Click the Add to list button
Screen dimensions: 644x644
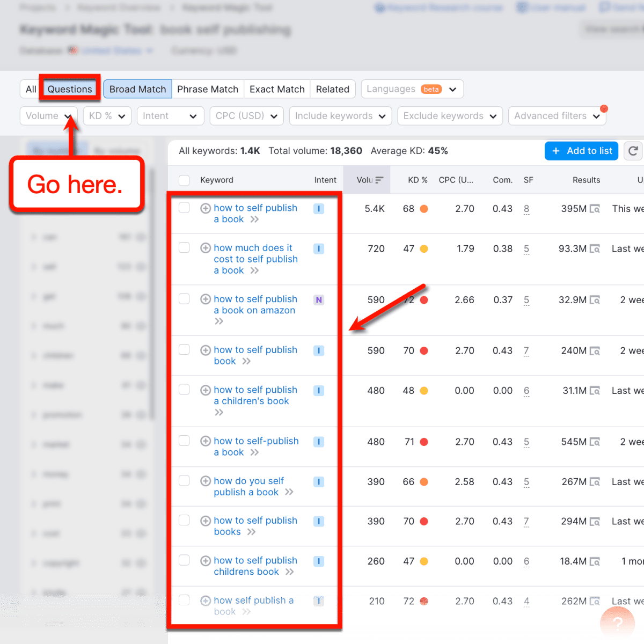click(x=581, y=151)
